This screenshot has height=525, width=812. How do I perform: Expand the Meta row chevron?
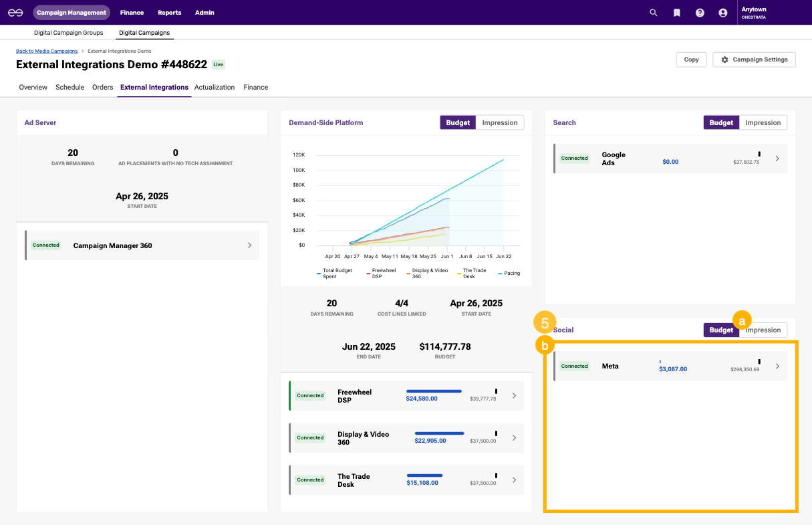[777, 366]
